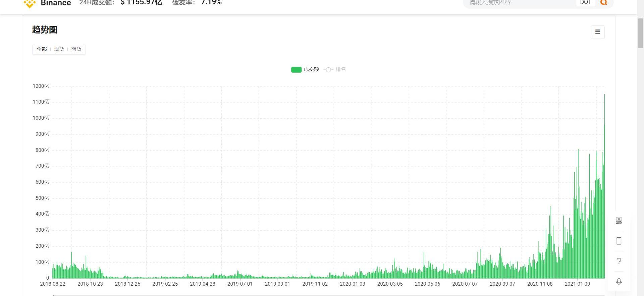Open the chart hamburger menu
The width and height of the screenshot is (644, 296).
pyautogui.click(x=597, y=32)
